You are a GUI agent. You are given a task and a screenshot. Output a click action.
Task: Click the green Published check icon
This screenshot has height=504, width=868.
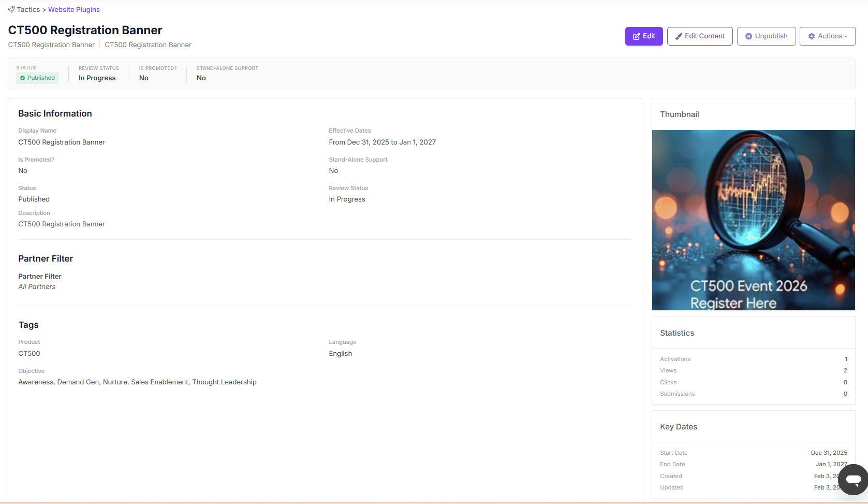coord(22,78)
